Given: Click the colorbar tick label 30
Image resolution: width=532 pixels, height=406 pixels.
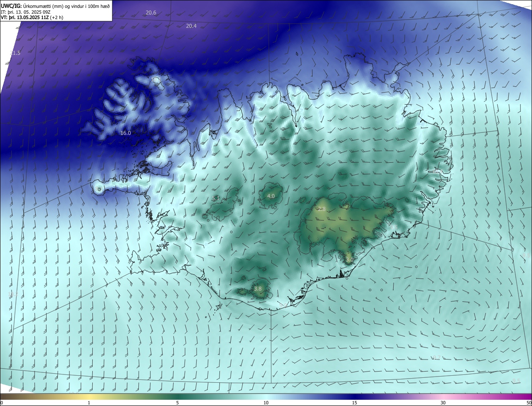Looking at the screenshot, I should (443, 403).
